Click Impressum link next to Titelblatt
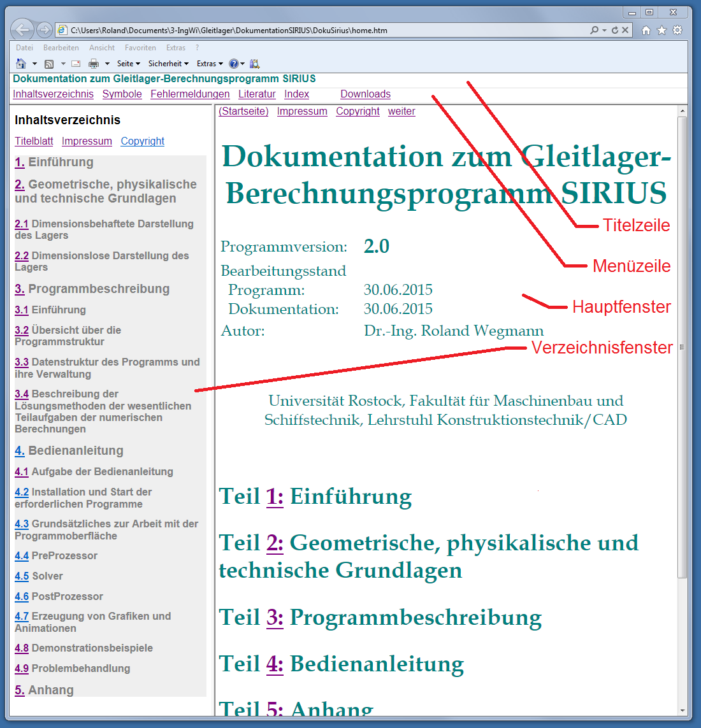This screenshot has height=728, width=701. [87, 141]
